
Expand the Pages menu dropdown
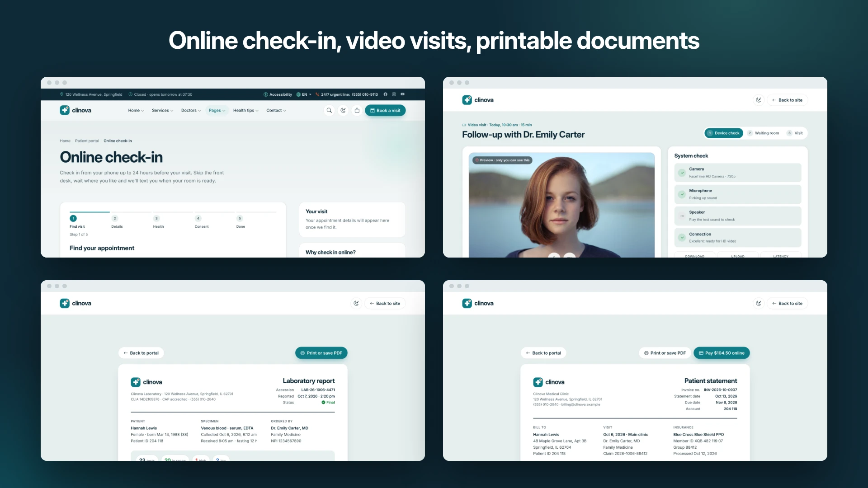click(x=217, y=110)
